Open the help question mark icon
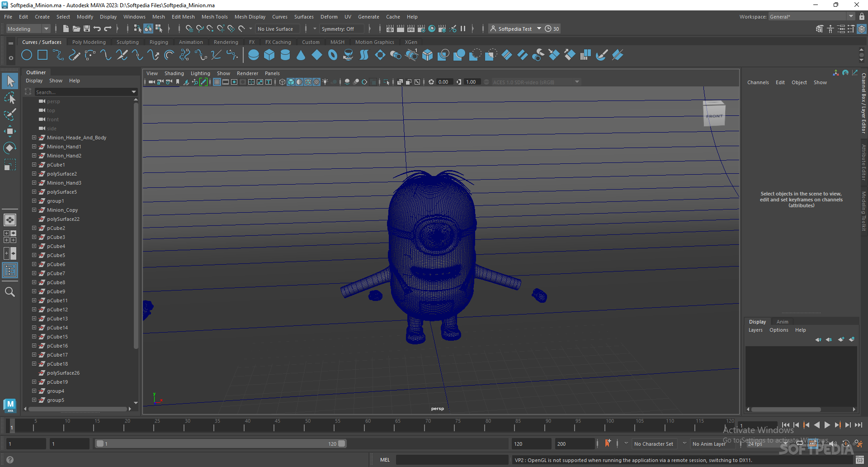 10,460
